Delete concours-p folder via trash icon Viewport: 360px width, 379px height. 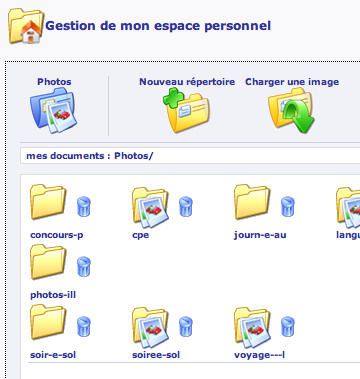[84, 207]
